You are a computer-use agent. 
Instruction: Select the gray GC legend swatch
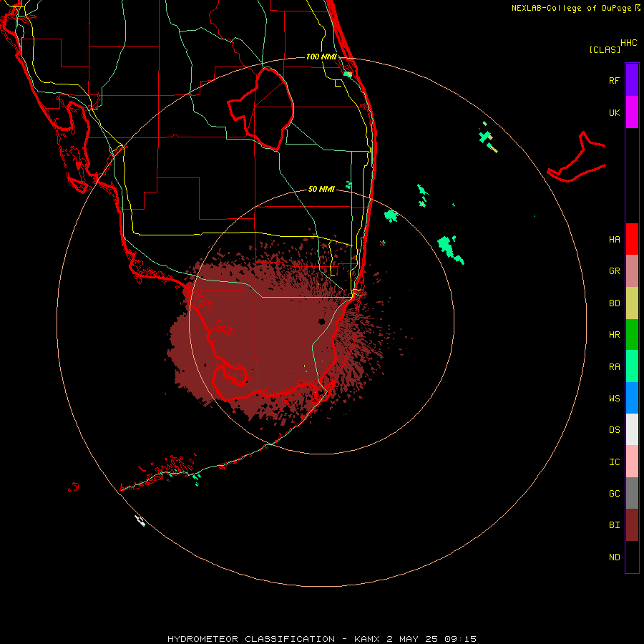[632, 493]
